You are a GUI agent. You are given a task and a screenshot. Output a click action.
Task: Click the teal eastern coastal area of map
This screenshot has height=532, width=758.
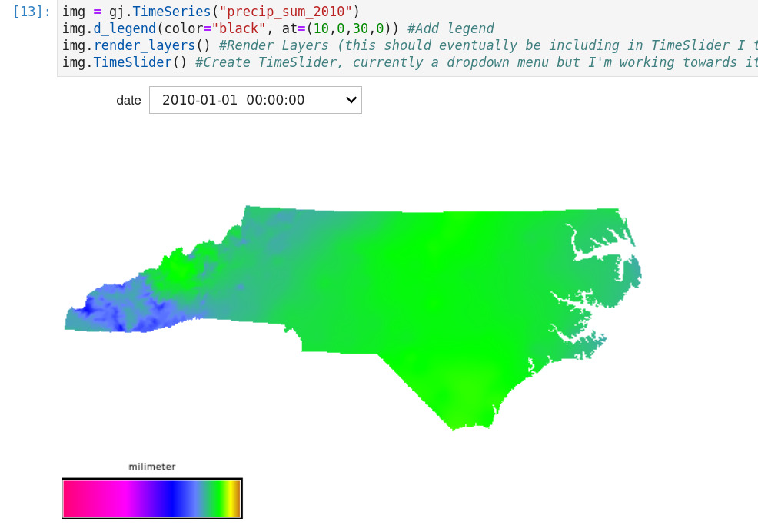(627, 281)
